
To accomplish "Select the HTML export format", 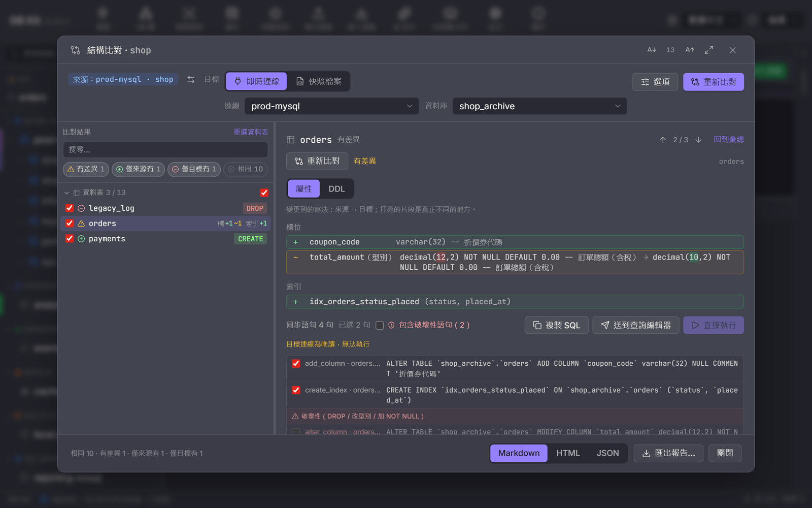I will coord(568,453).
